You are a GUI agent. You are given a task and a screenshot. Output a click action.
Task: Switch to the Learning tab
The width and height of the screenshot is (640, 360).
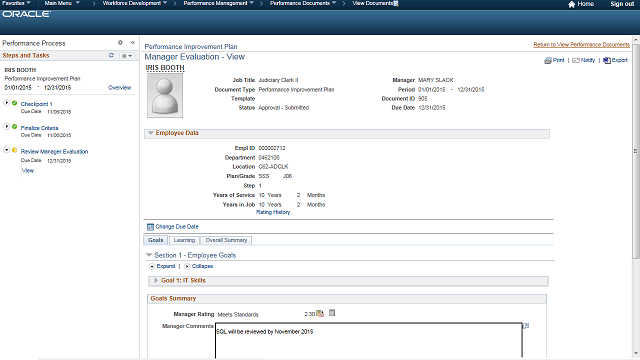tap(184, 240)
